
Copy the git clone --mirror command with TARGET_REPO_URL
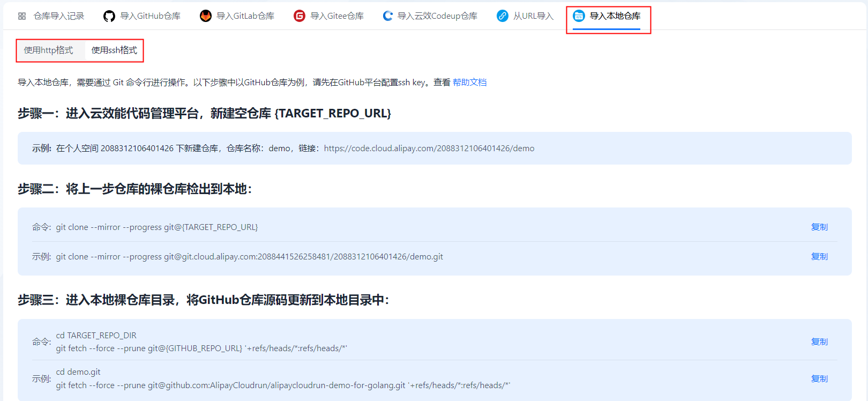819,227
